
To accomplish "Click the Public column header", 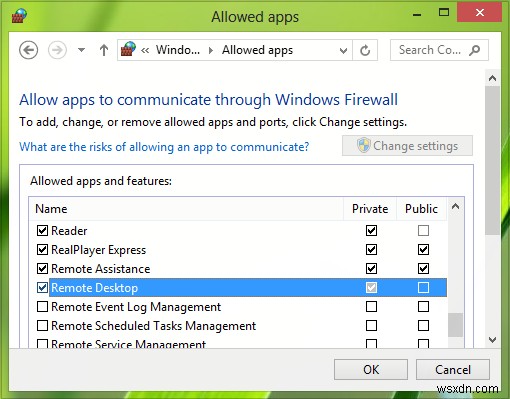I will tap(421, 209).
